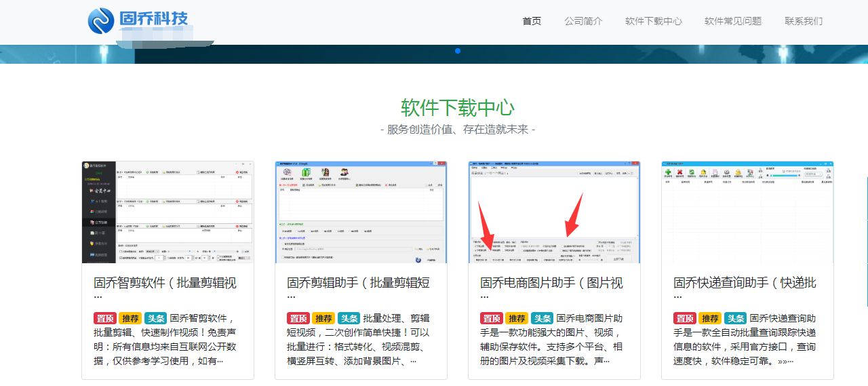Click the 固乔剪辑助手 description starting 批量处理
The width and height of the screenshot is (868, 386).
point(358,339)
